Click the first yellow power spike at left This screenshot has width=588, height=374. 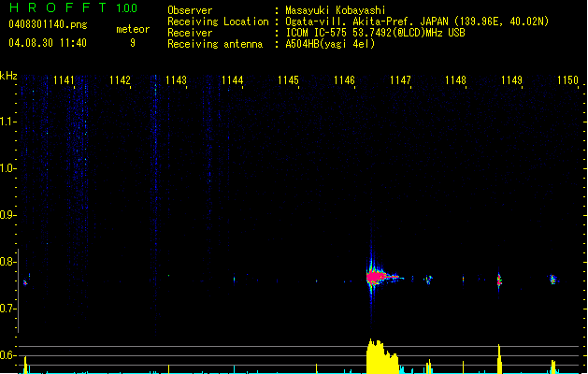pyautogui.click(x=25, y=365)
